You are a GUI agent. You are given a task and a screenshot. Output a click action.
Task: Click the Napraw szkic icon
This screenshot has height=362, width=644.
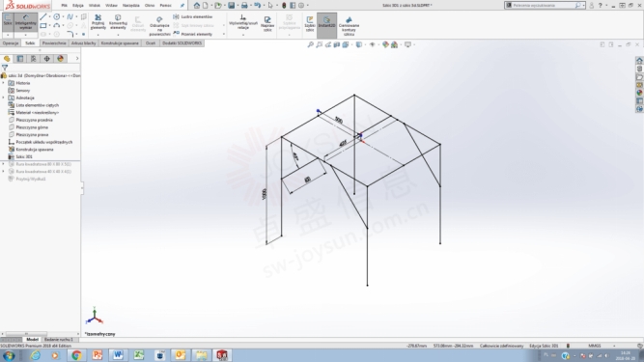[267, 23]
